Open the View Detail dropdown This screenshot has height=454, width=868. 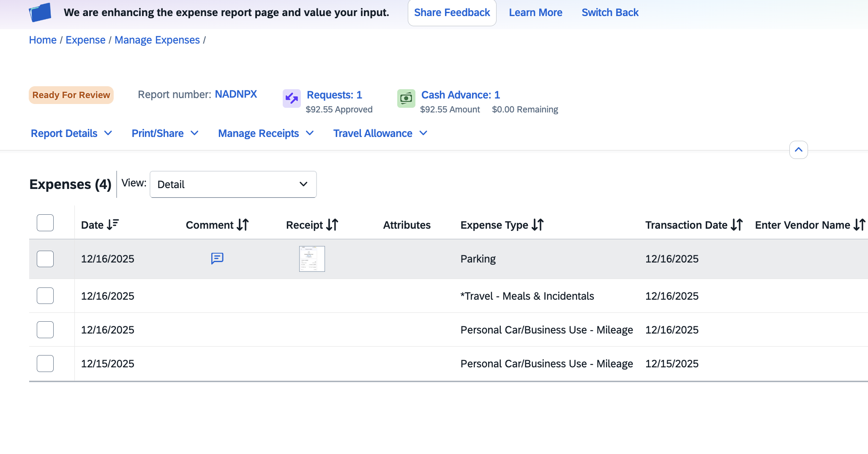(x=233, y=184)
